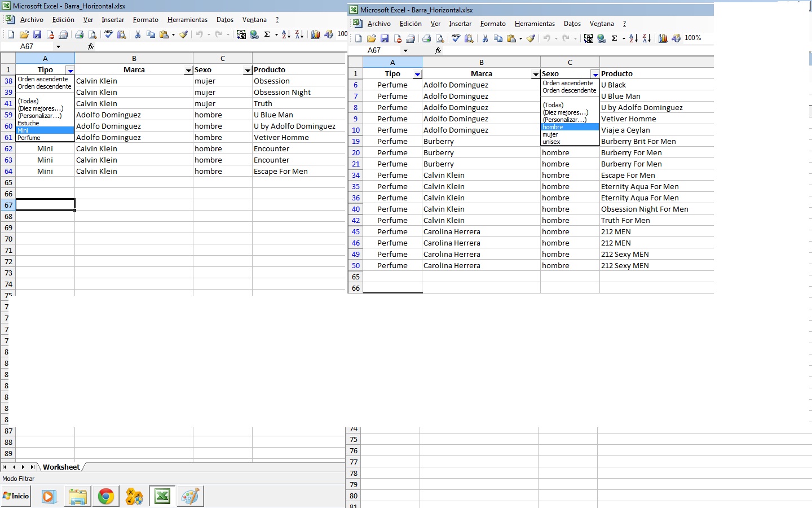This screenshot has height=508, width=812.
Task: Click Cut scissors icon in right Excel window
Action: point(484,38)
